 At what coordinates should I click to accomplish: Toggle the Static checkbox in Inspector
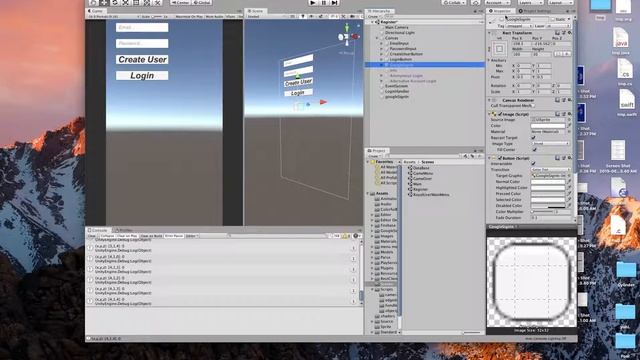click(x=553, y=19)
